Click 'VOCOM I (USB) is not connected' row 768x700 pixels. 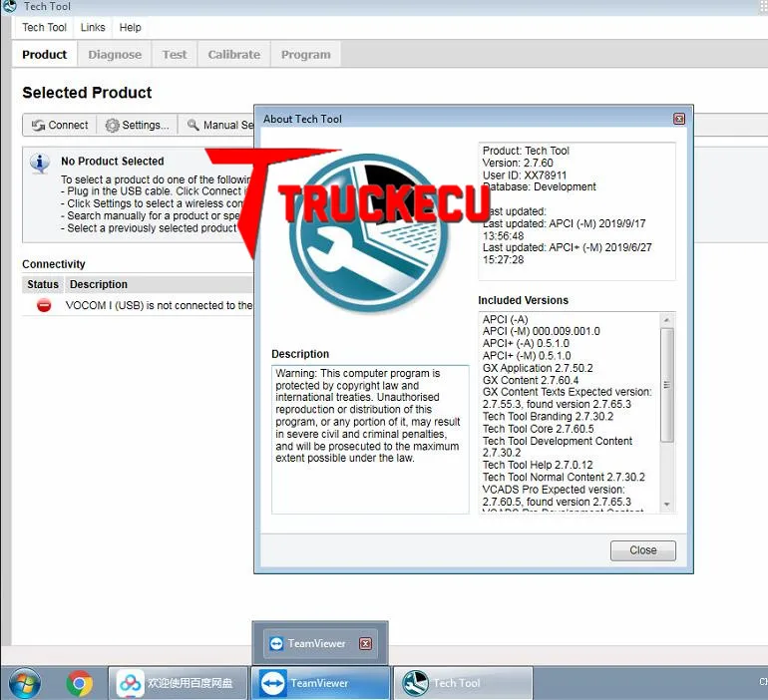coord(138,305)
